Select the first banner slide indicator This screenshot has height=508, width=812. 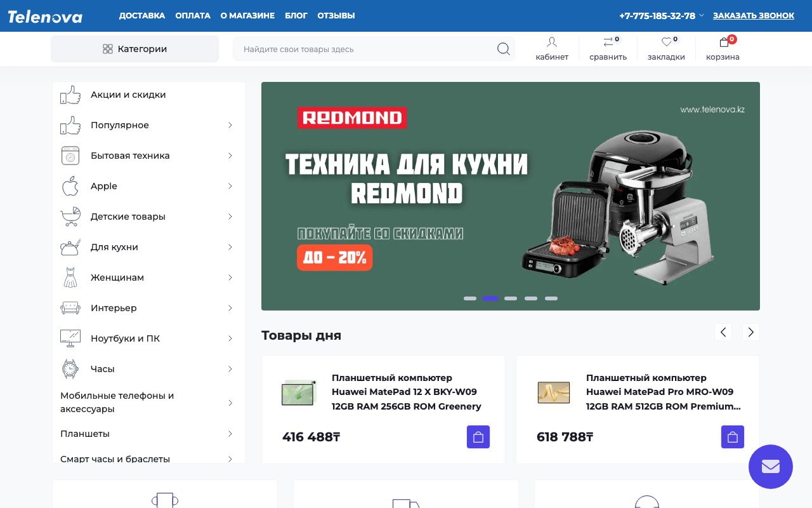coord(470,298)
